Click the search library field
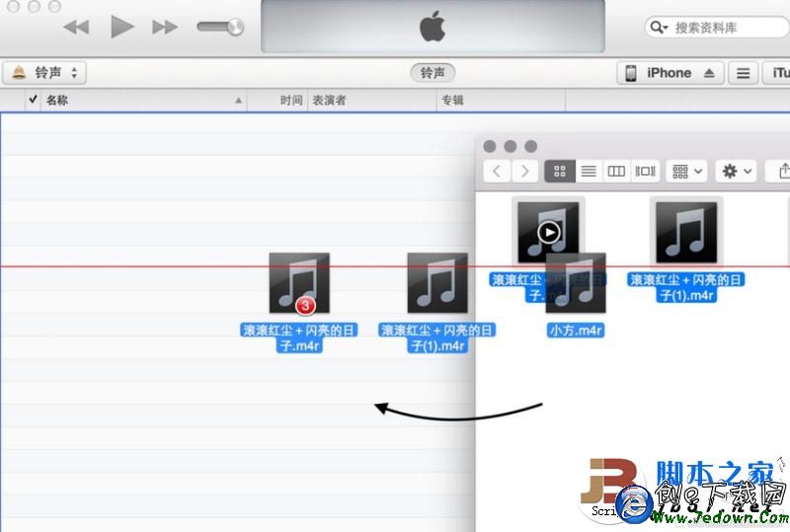The width and height of the screenshot is (790, 532). coord(718,28)
